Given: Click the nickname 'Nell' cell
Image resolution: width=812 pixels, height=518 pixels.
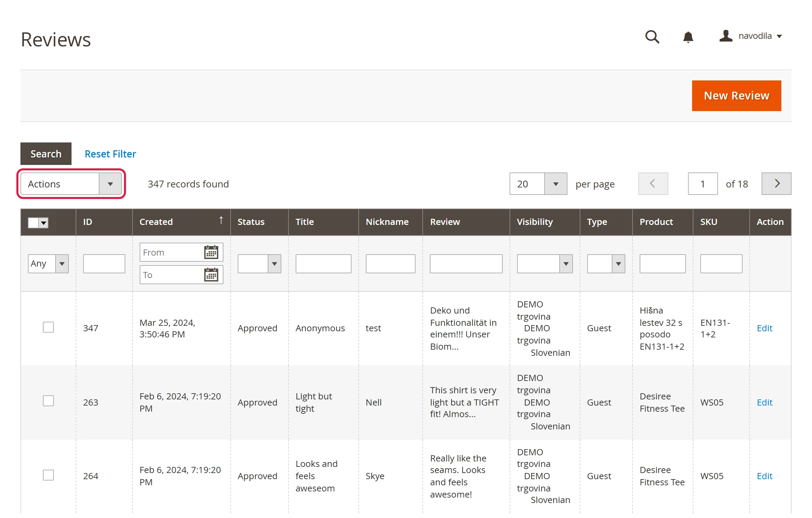Looking at the screenshot, I should (x=373, y=402).
